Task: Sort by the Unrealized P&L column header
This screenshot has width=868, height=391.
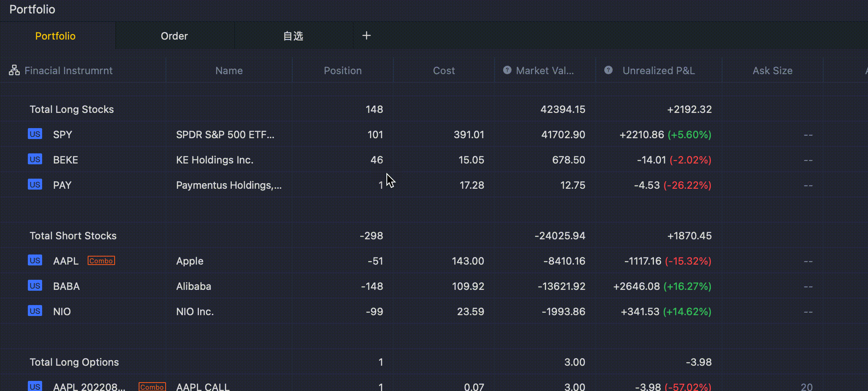Action: click(659, 70)
